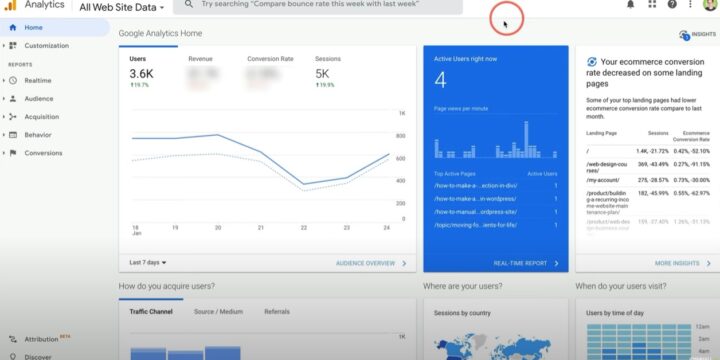Click the user profile avatar

[710, 5]
